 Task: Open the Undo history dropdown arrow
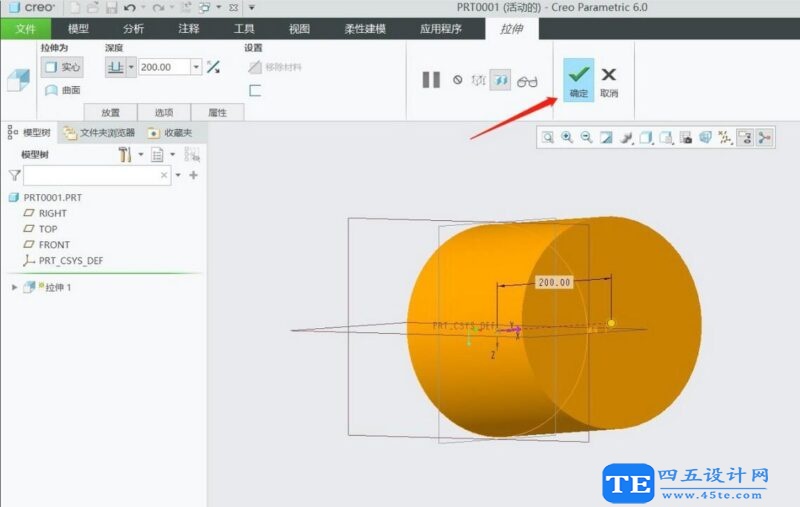point(143,8)
